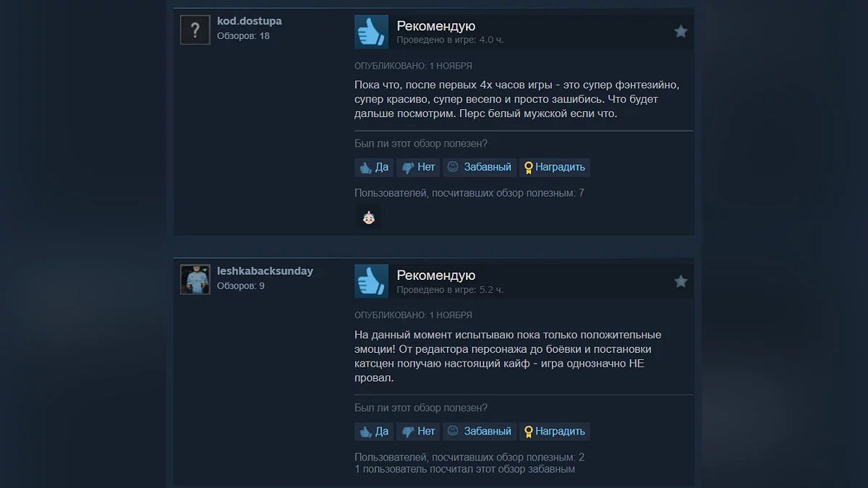Click thumbs-up recommendation icon in leshkabacksunday's review
Viewport: 868px width, 488px height.
[371, 281]
